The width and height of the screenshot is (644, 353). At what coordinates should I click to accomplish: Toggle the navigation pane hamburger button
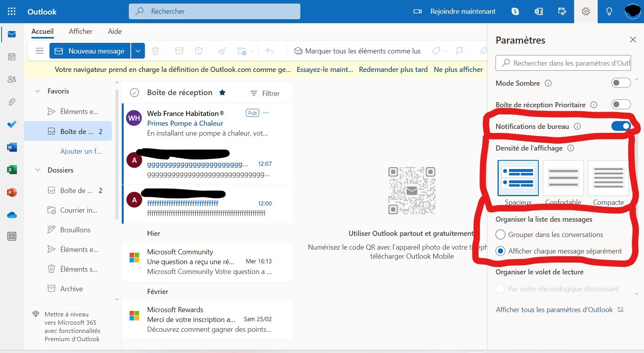[x=39, y=51]
